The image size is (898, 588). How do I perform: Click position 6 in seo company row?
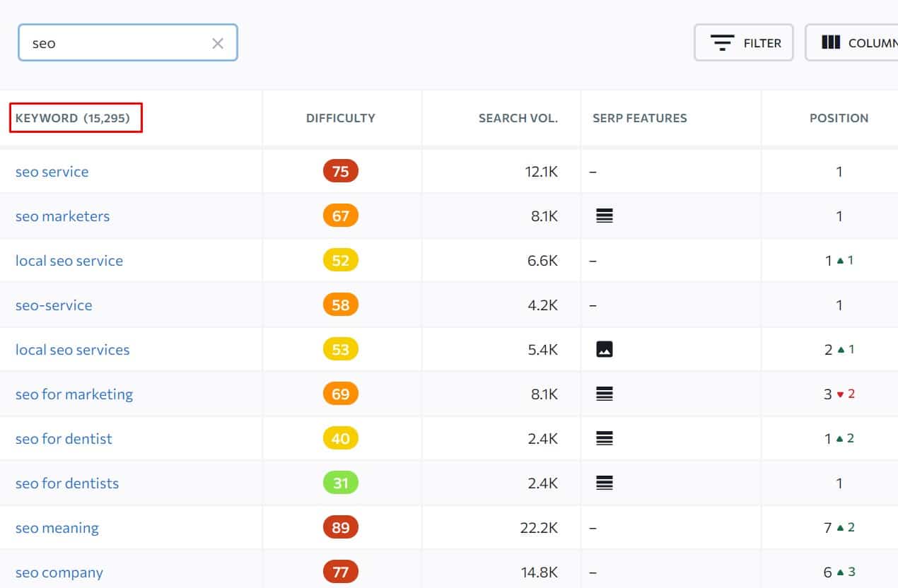click(828, 572)
